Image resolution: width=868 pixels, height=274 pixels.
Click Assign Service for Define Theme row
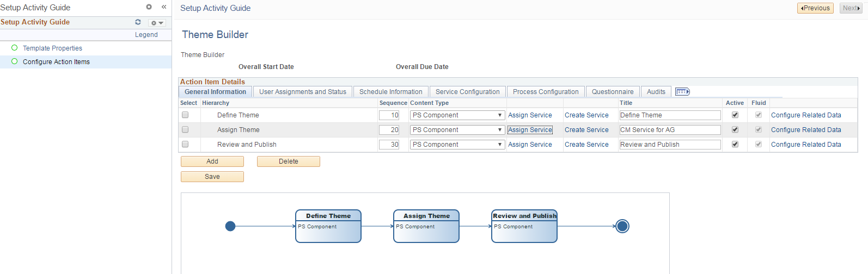point(530,115)
